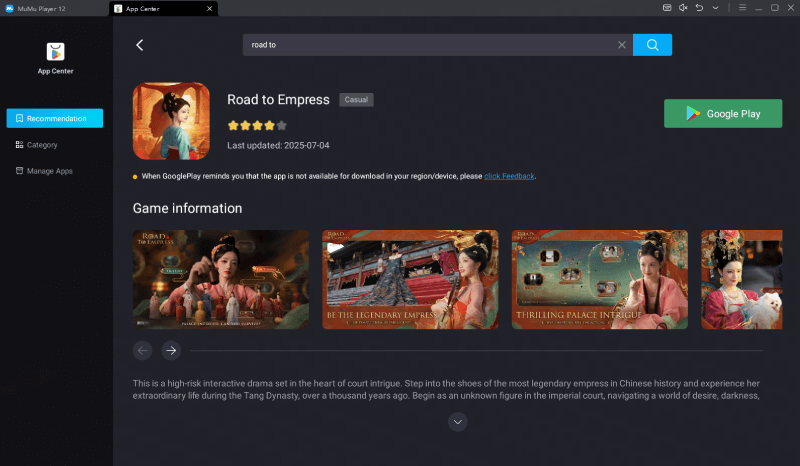Click the screenshot carousel progress bar

pos(476,351)
